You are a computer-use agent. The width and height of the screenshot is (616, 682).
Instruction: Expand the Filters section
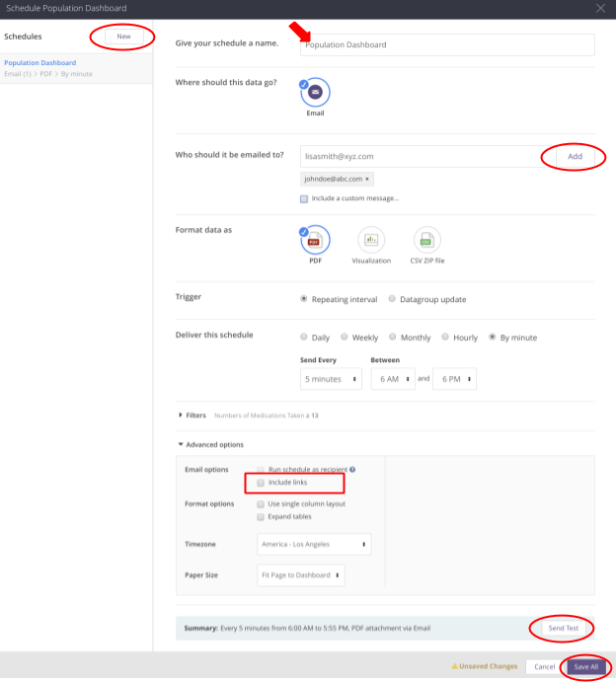click(182, 416)
